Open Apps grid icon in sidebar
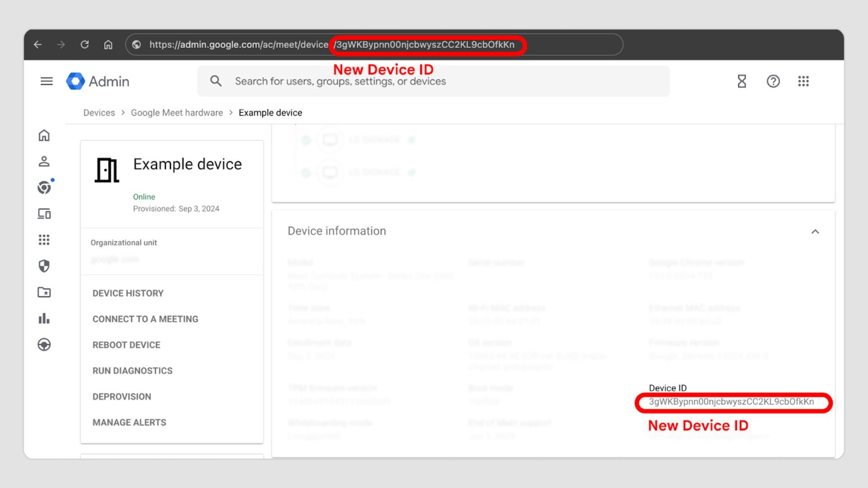 coord(44,240)
